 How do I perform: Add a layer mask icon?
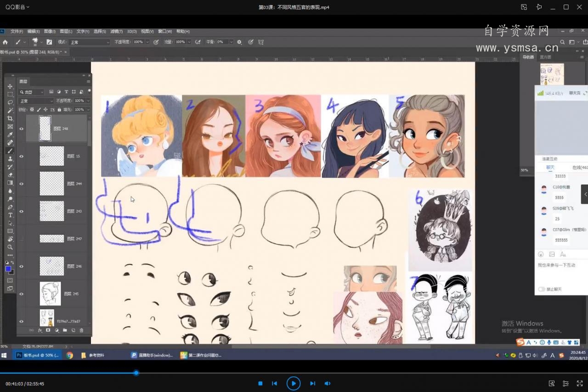tap(48, 330)
